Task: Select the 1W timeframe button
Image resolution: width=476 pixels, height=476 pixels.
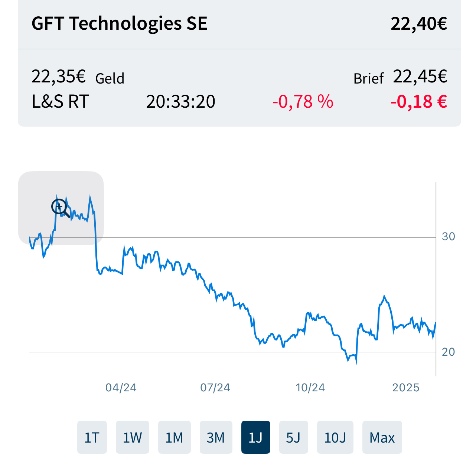Action: coord(133,437)
